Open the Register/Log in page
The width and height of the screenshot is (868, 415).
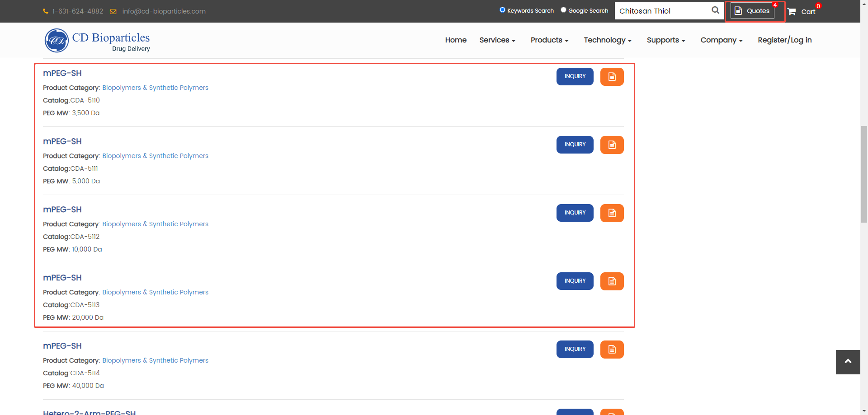coord(785,40)
